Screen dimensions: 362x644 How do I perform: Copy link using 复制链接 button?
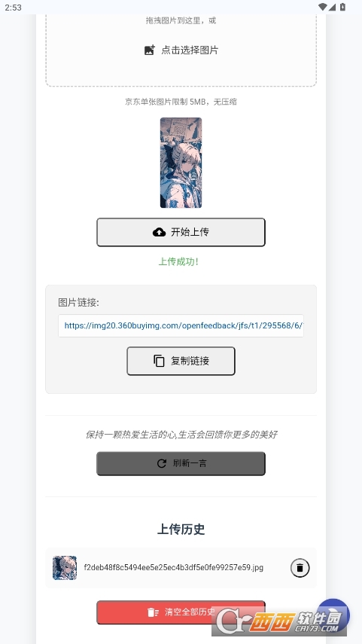point(181,361)
